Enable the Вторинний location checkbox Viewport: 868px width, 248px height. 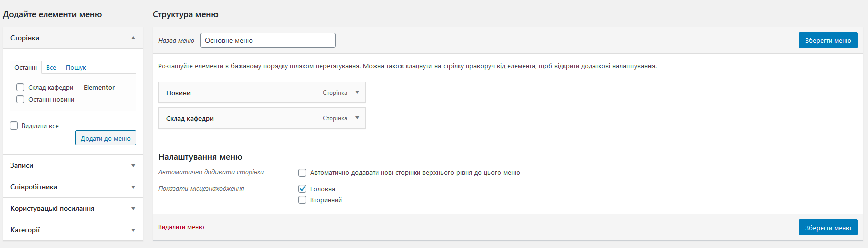click(x=302, y=200)
